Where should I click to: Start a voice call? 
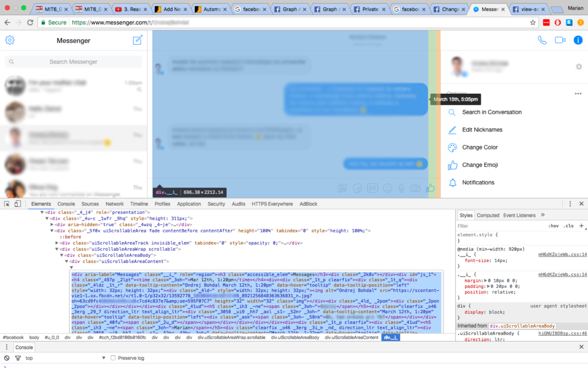542,40
